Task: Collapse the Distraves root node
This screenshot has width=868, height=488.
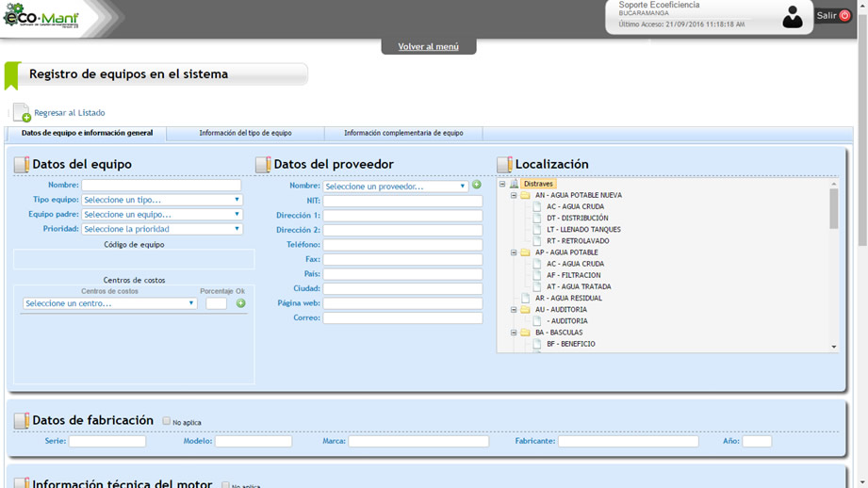Action: [502, 184]
